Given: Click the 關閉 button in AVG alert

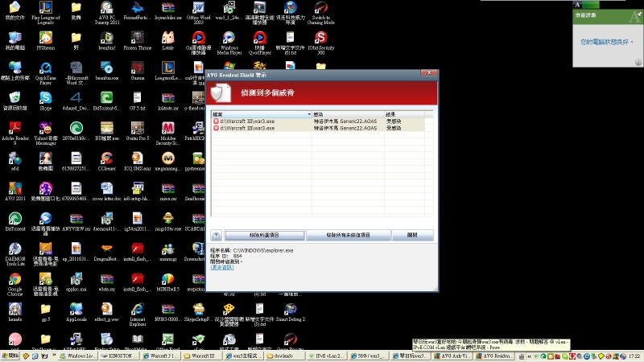Looking at the screenshot, I should [x=412, y=235].
